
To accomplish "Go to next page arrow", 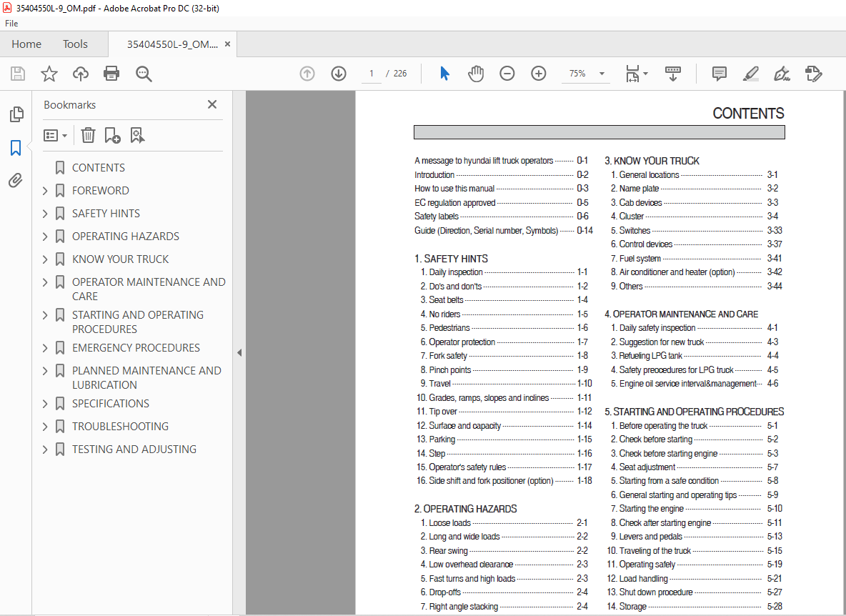I will (x=338, y=74).
